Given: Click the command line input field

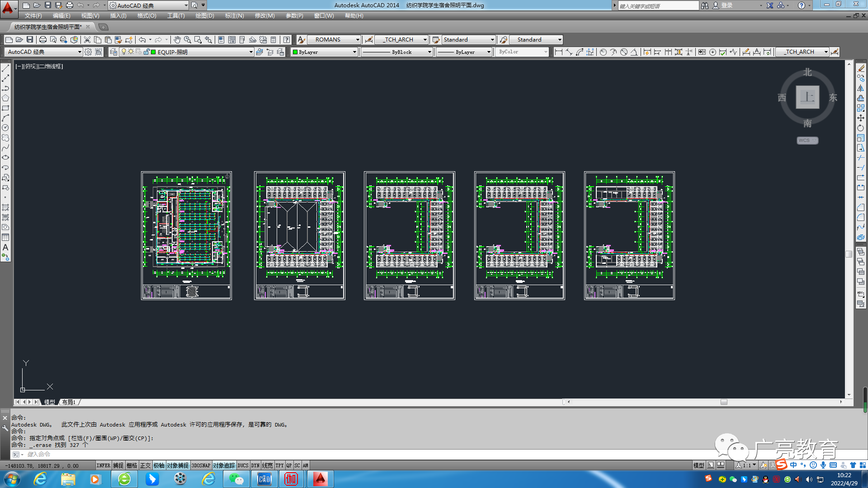Looking at the screenshot, I should (429, 454).
